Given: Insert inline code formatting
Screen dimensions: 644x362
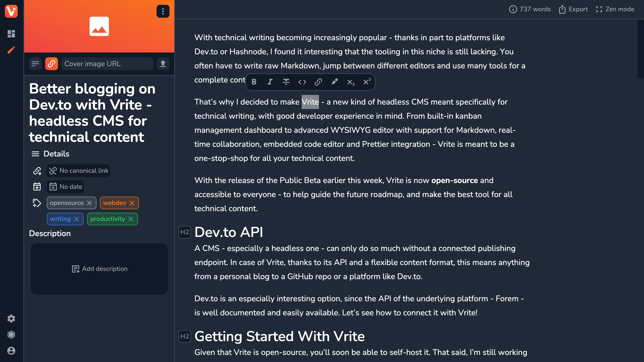Looking at the screenshot, I should tap(302, 82).
